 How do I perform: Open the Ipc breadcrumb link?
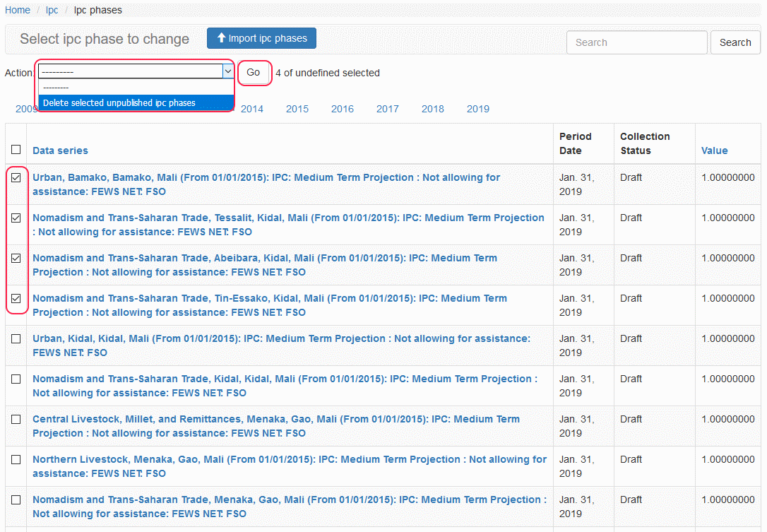point(52,10)
